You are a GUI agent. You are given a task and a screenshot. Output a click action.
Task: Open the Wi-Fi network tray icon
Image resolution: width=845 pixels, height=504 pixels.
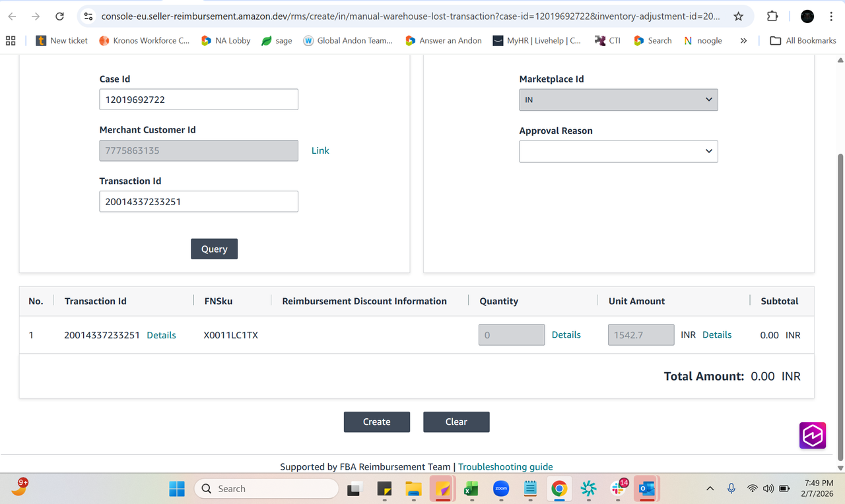[752, 488]
